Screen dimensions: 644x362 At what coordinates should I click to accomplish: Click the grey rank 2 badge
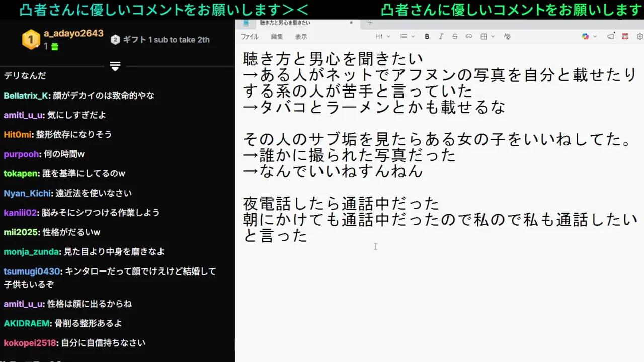click(115, 40)
